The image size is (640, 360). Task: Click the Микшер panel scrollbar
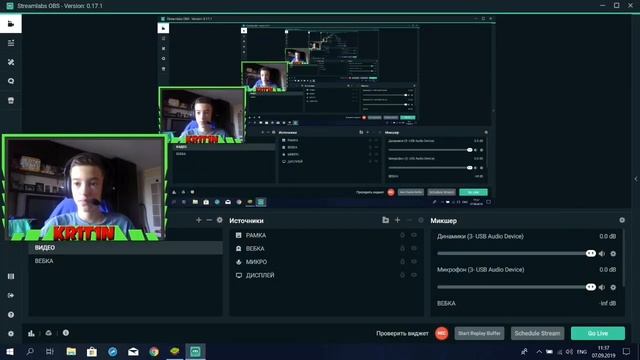(624, 258)
